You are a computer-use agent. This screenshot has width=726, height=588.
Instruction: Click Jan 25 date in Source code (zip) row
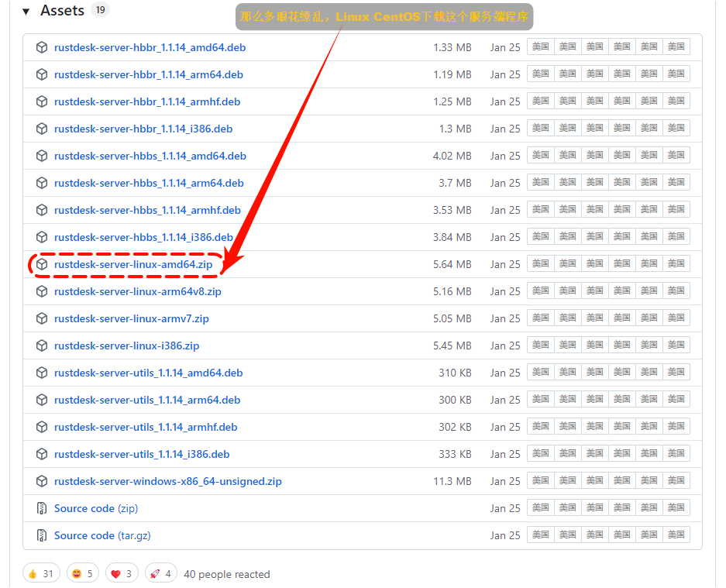pos(505,508)
